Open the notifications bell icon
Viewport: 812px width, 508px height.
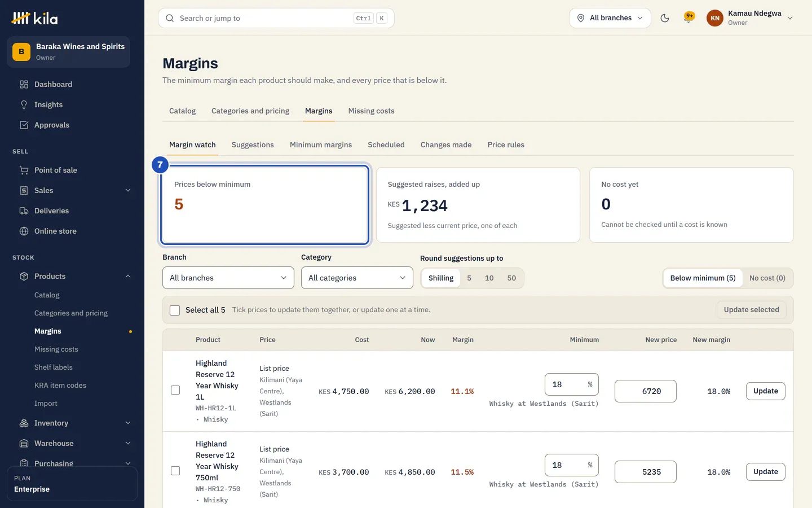688,18
